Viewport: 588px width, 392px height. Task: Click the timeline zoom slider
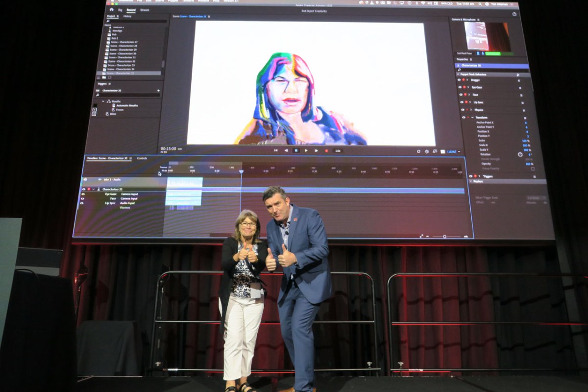(444, 236)
